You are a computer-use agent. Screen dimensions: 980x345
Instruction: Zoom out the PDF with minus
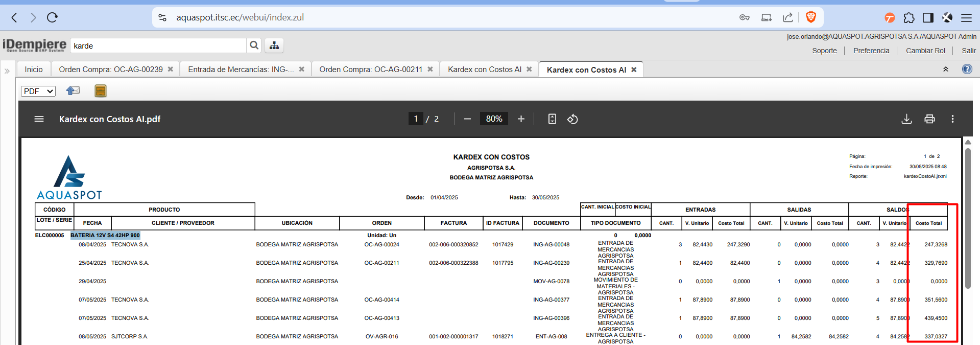pyautogui.click(x=467, y=119)
